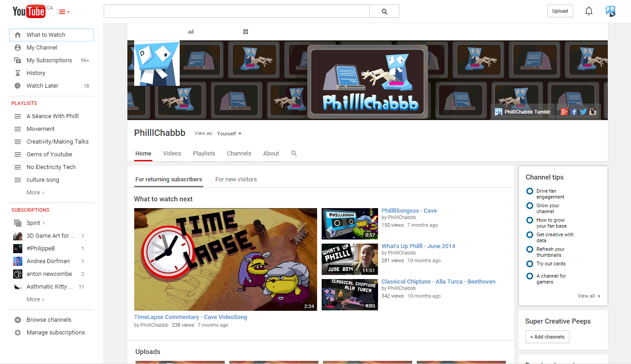
Task: Open View all channel tips
Action: (x=589, y=296)
